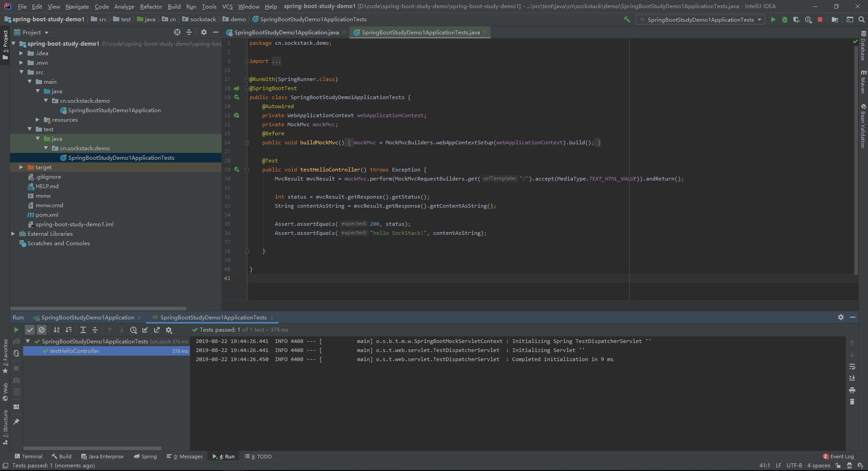Open Project Structure from the toolbar
This screenshot has height=471, width=868.
click(x=835, y=19)
